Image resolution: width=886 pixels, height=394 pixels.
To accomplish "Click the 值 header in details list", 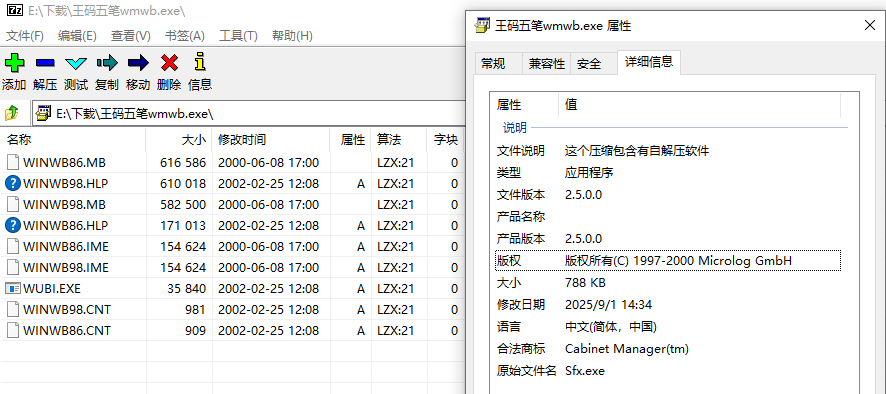I will click(700, 105).
